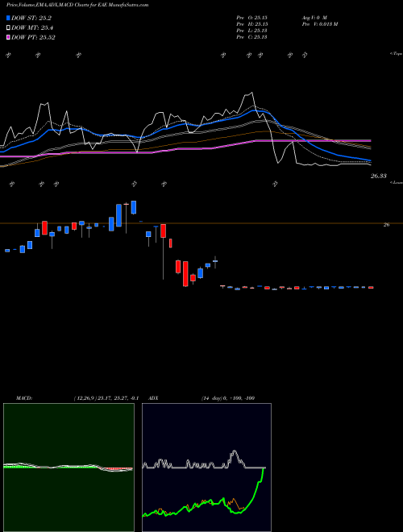Screen dimensions: 403x532
Task: Click the MACD parameters '(12,26,9) 25.17, 25.27, -0.1'
Action: (x=106, y=398)
